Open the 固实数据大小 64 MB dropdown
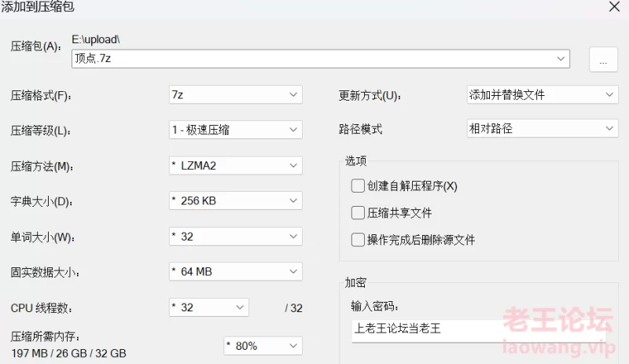 click(x=235, y=272)
